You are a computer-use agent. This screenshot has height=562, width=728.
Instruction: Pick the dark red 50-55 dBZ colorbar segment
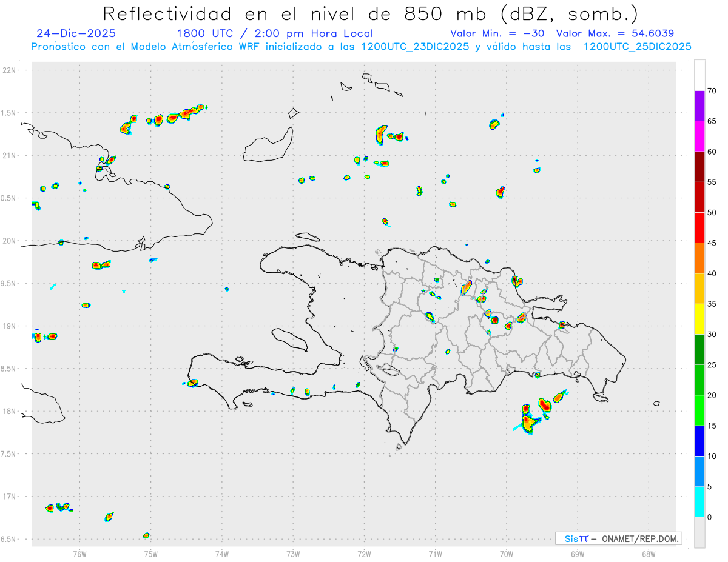pos(699,197)
